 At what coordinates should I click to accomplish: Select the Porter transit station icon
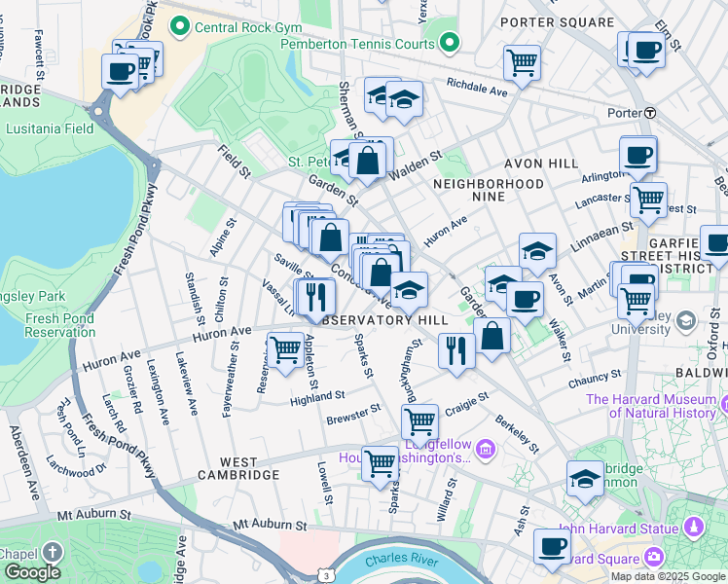coord(649,113)
